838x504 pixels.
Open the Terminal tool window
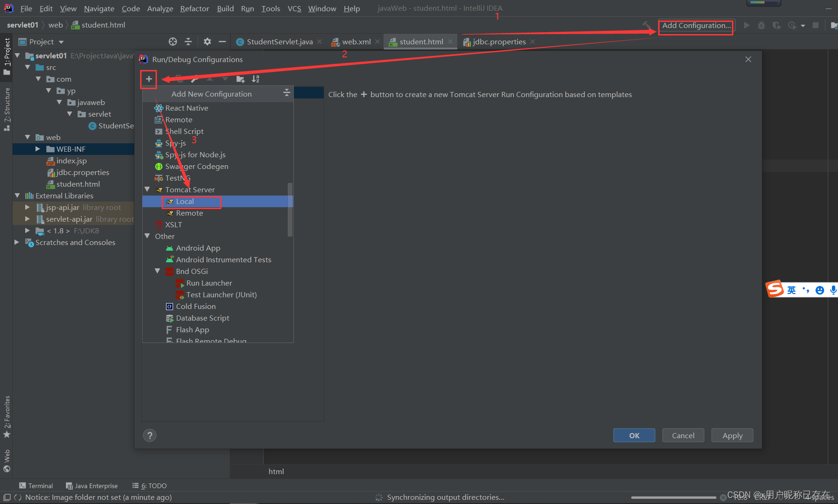[36, 486]
